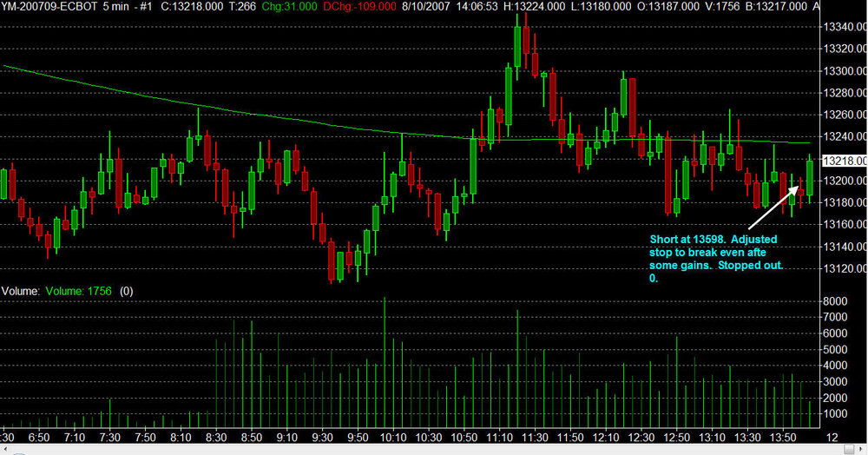
Task: Click the green 'Volume: 1756' readout
Action: point(79,291)
